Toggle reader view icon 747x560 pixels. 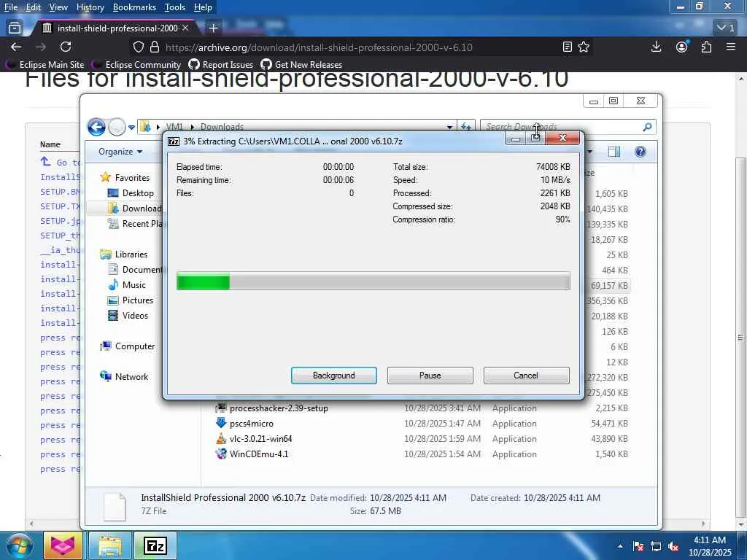(567, 47)
